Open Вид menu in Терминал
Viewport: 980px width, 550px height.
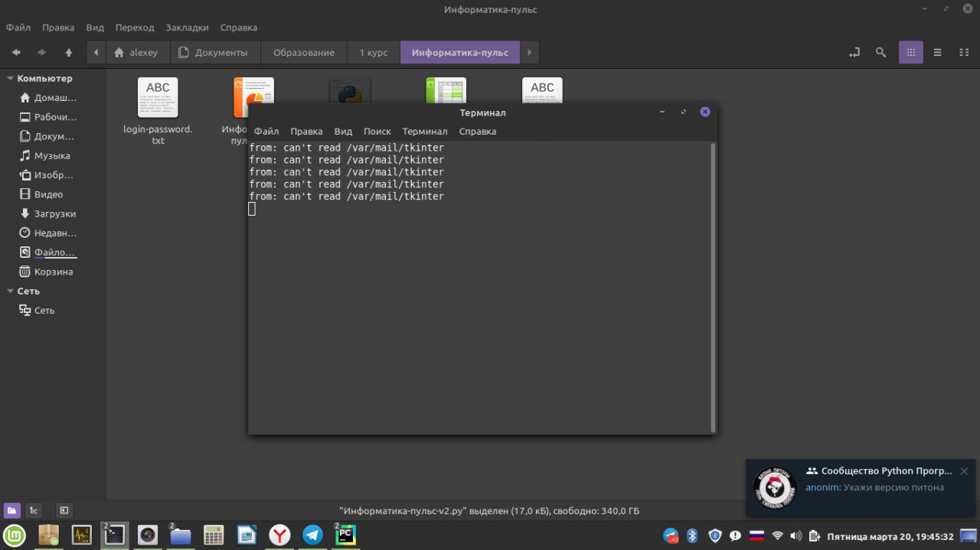(x=343, y=132)
